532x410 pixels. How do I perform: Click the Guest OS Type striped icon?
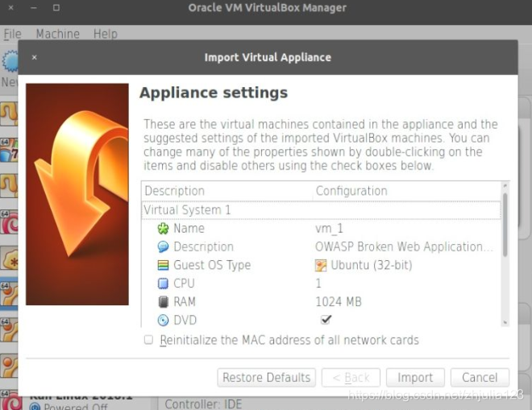coord(163,265)
